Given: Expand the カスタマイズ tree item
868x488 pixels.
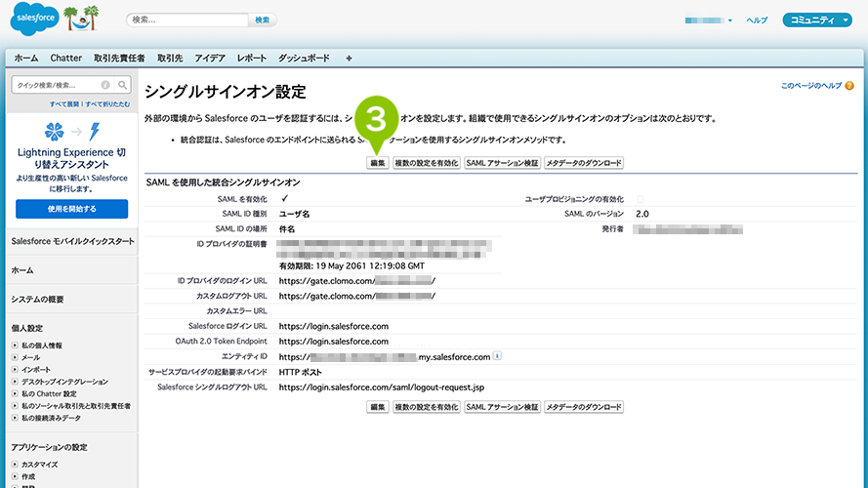Looking at the screenshot, I should click(15, 465).
